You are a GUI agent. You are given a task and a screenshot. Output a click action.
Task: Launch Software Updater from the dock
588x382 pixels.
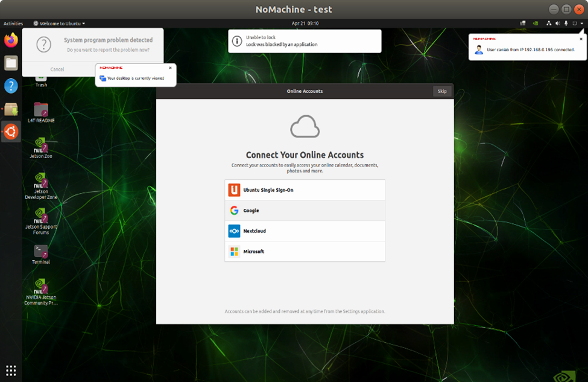tap(11, 109)
